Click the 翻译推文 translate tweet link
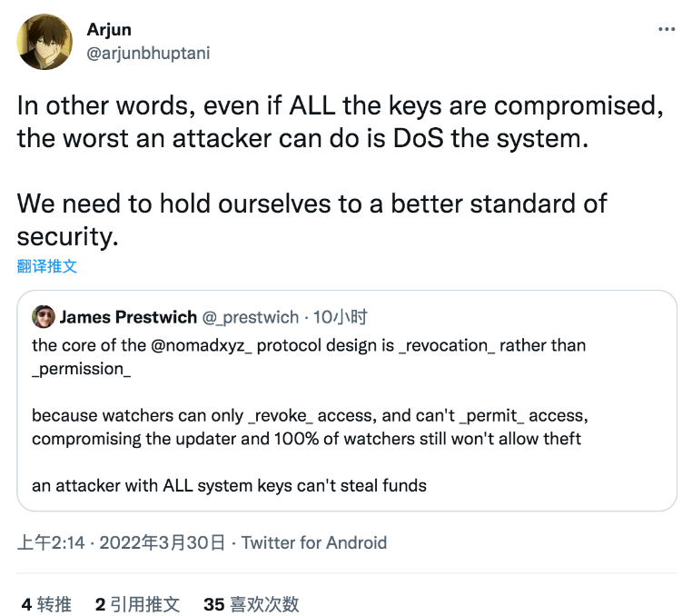Viewport: 692px width, 616px height. 47,266
